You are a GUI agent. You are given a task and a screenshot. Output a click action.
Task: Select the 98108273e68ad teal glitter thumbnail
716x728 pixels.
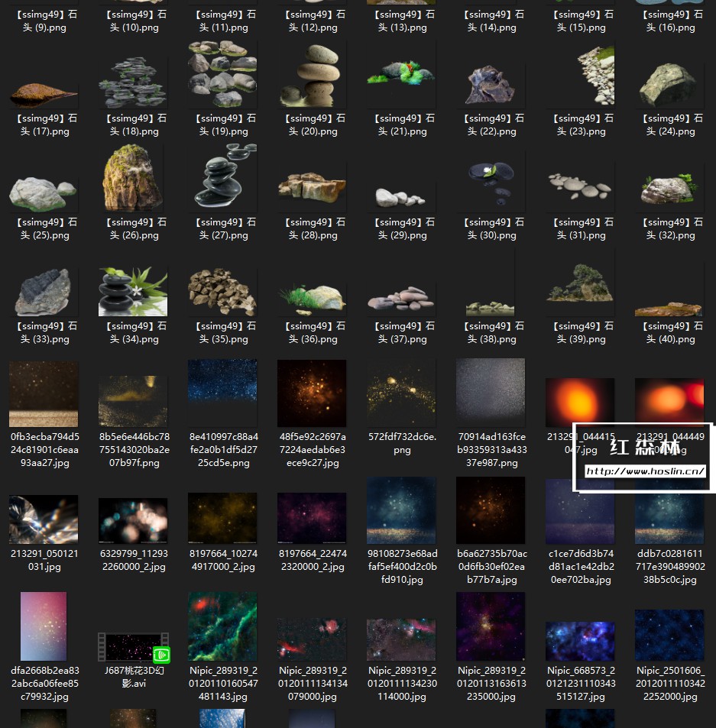(x=401, y=510)
